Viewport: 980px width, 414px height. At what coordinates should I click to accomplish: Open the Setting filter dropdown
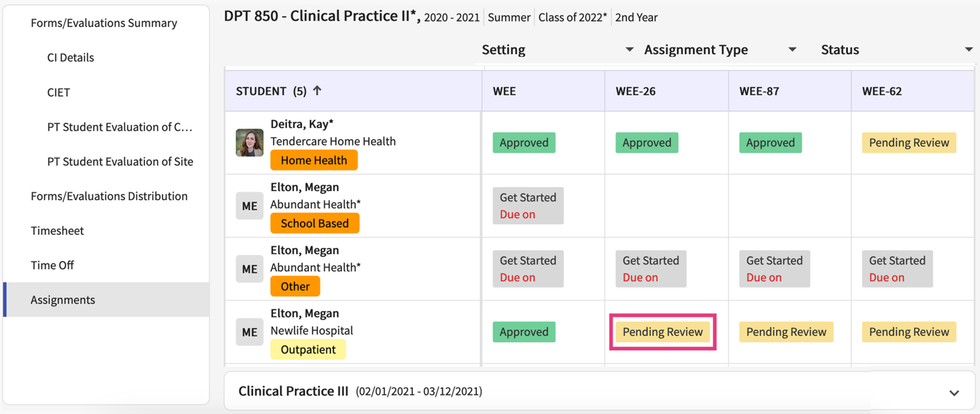(629, 50)
